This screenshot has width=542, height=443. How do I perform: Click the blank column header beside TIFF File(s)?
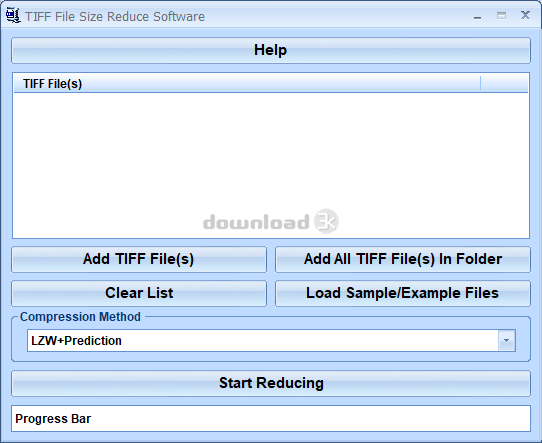pos(504,83)
